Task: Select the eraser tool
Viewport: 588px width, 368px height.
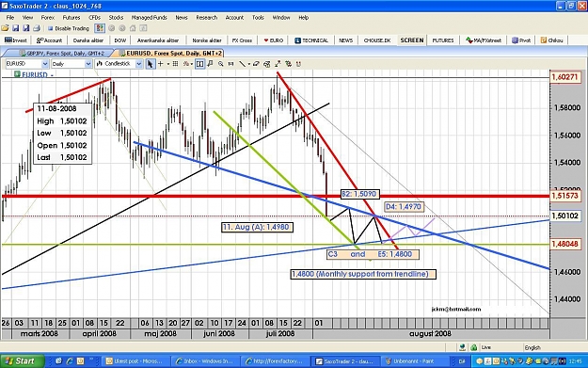Action: (256, 64)
